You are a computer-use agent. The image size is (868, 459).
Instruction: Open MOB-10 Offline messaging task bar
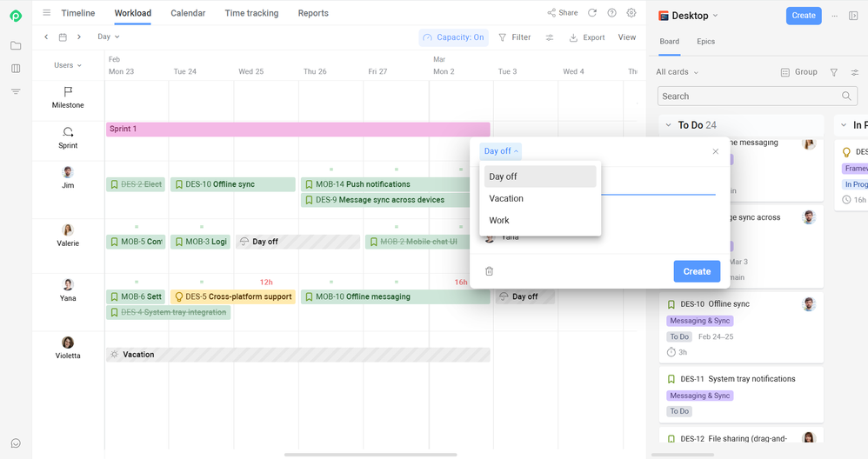pos(395,296)
